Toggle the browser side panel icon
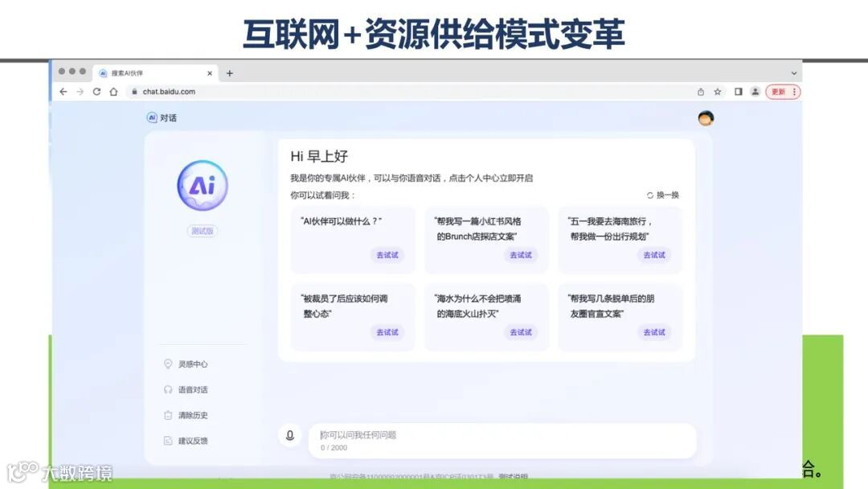The image size is (868, 489). 739,92
